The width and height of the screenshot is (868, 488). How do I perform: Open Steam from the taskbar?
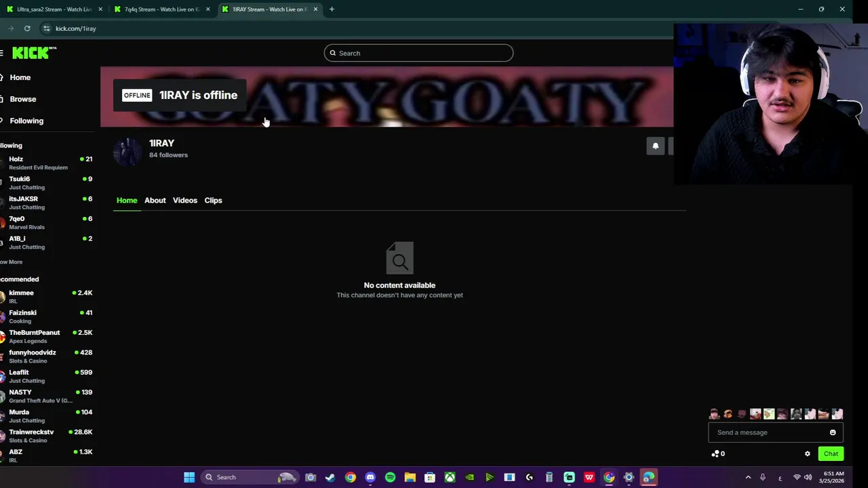[x=330, y=477]
